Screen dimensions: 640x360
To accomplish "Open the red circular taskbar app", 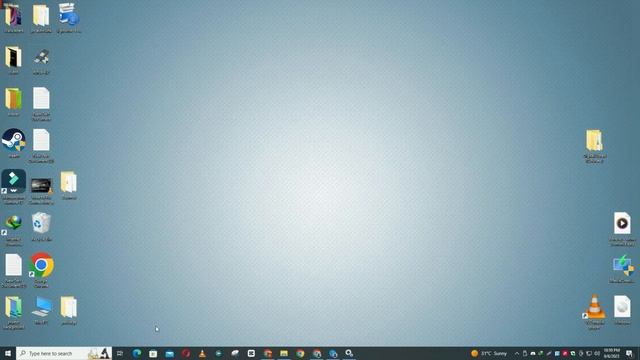I will pos(186,353).
